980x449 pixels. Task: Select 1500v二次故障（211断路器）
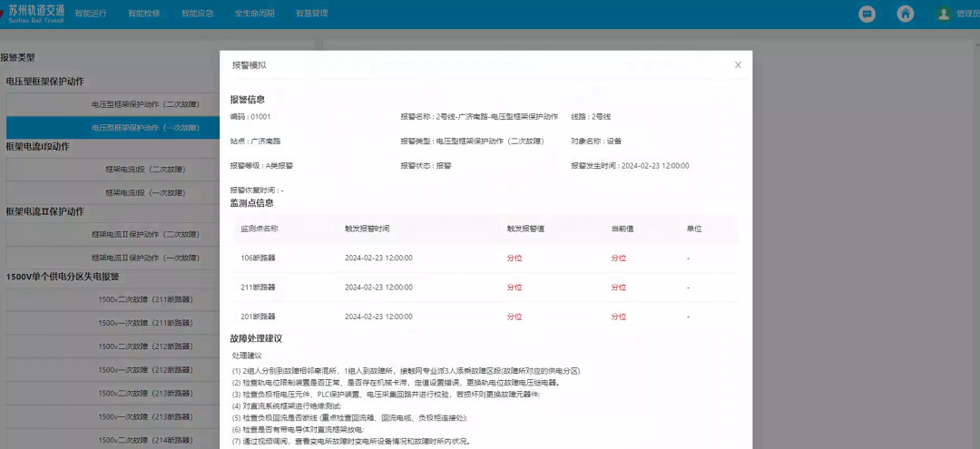point(113,299)
